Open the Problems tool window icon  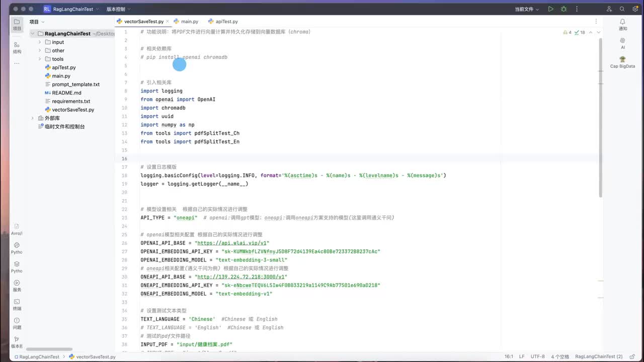pos(17,323)
